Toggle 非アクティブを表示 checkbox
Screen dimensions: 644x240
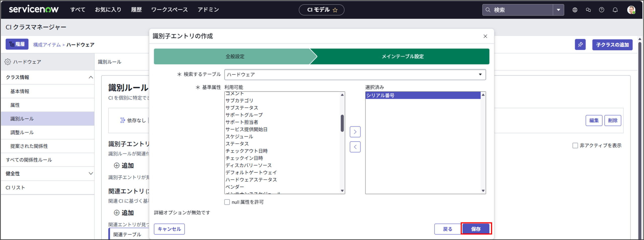point(575,146)
